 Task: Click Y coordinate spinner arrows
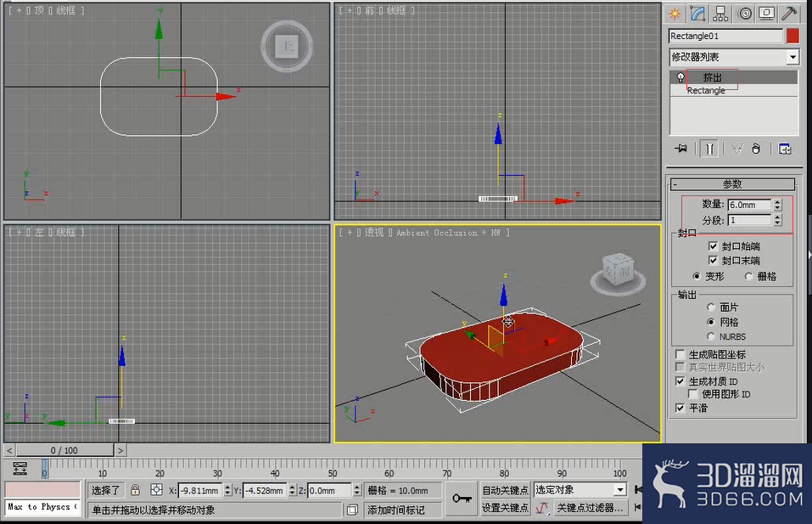click(292, 490)
